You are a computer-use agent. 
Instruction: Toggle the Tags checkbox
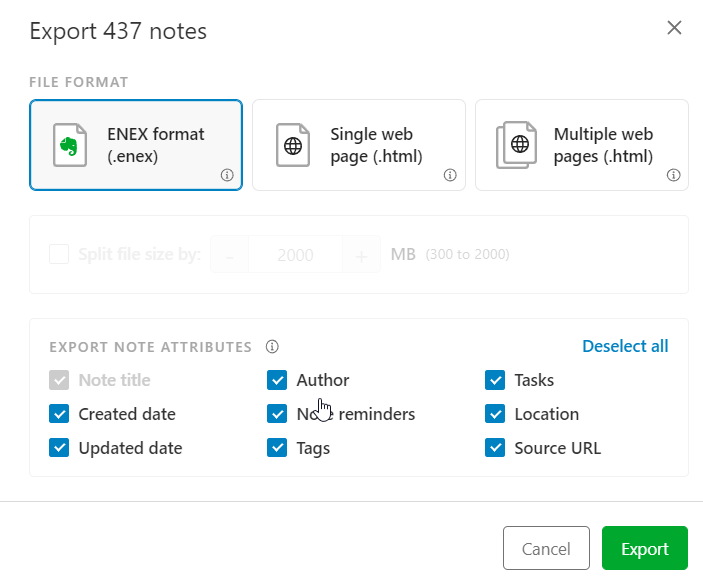[277, 448]
